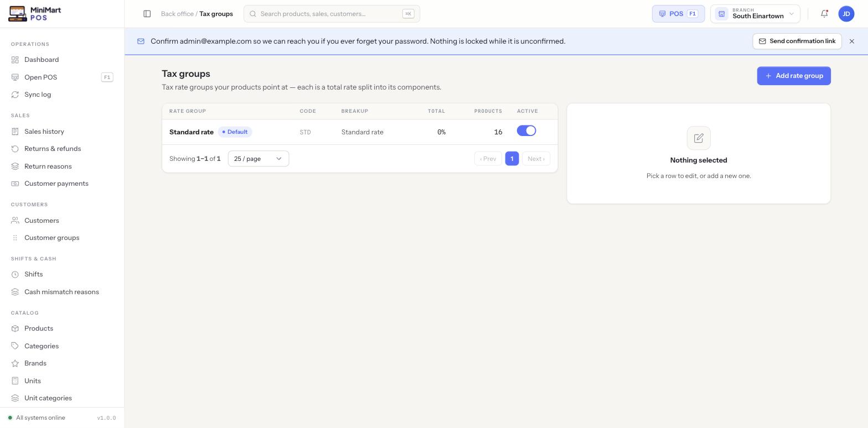
Task: Click the Default badge
Action: pos(235,132)
